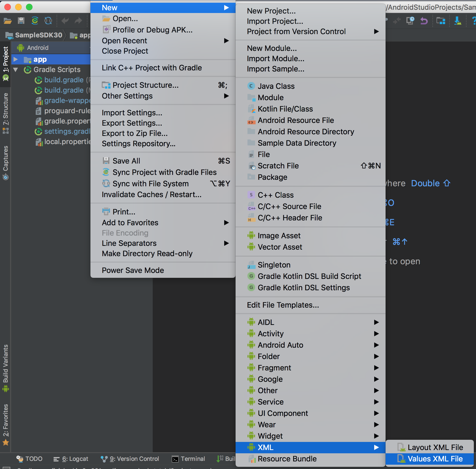Screen dimensions: 476x469
Task: Expand Project from Version Control submenu
Action: 311,31
